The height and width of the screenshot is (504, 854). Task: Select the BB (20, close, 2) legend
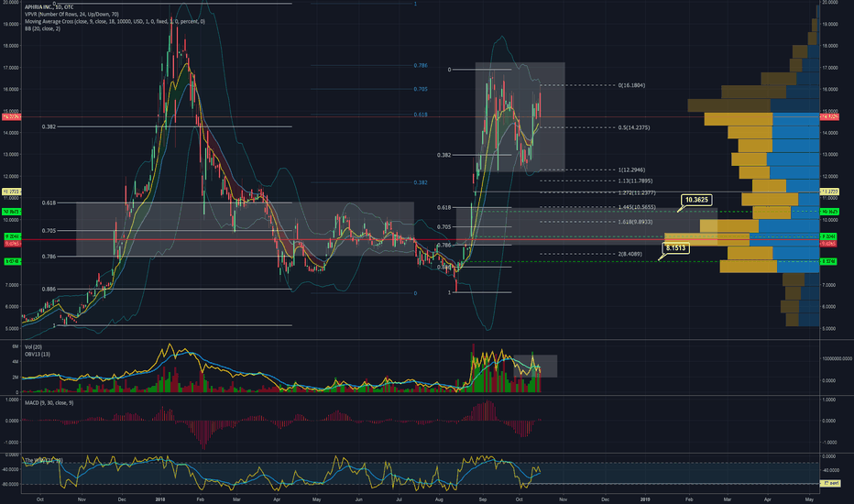tap(42, 28)
